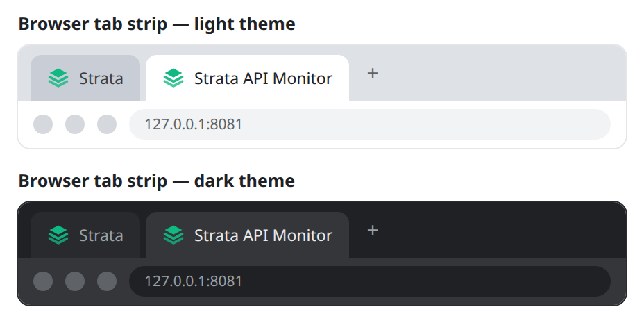Click the middle round button in the light theme toolbar
Image resolution: width=644 pixels, height=323 pixels.
tap(75, 124)
